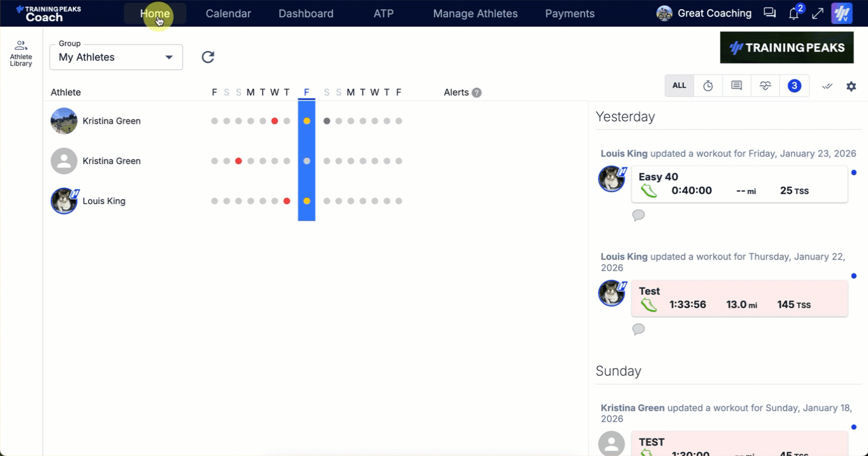Click Kristina Green's red Wednesday compliance dot
The width and height of the screenshot is (868, 456).
click(x=274, y=121)
